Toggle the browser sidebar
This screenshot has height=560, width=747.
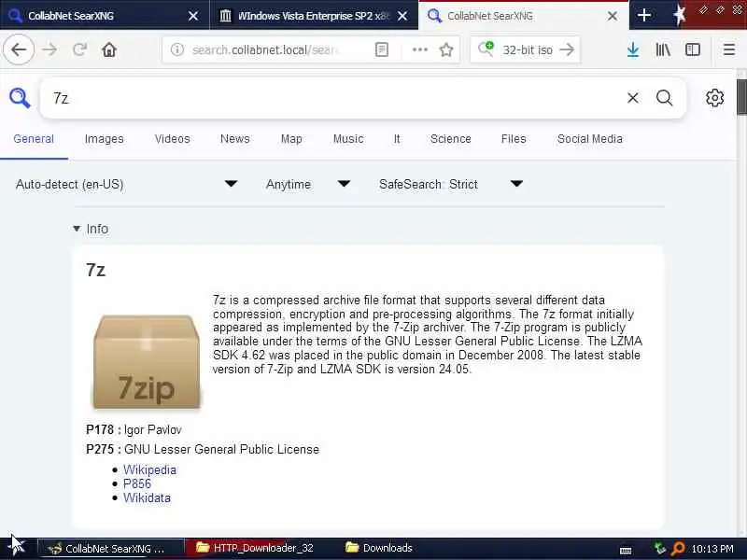pyautogui.click(x=693, y=49)
